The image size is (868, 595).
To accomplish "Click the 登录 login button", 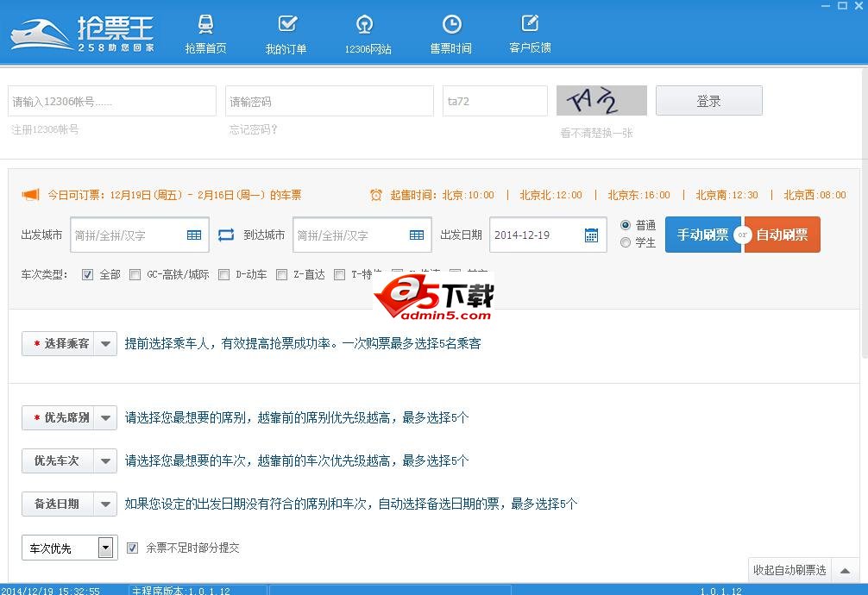I will tap(709, 101).
